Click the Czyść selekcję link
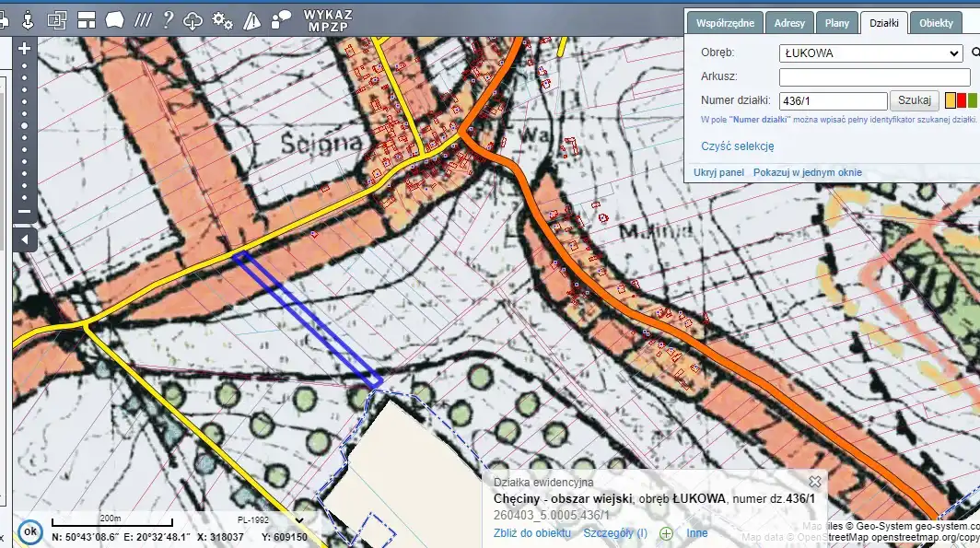This screenshot has height=548, width=980. [x=737, y=146]
